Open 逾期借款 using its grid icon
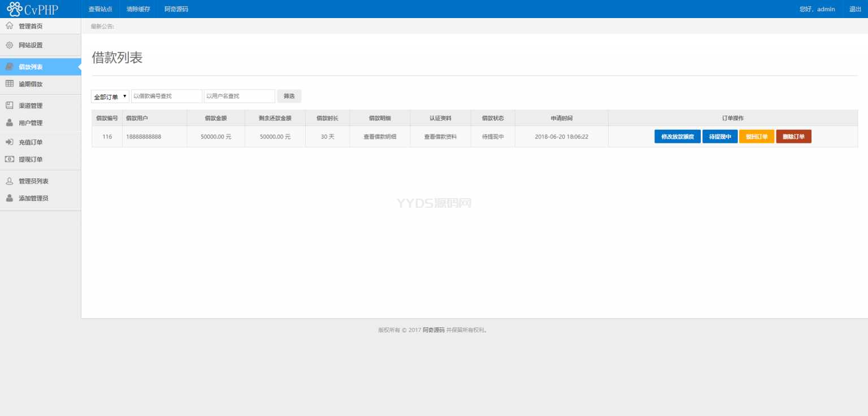 point(9,83)
